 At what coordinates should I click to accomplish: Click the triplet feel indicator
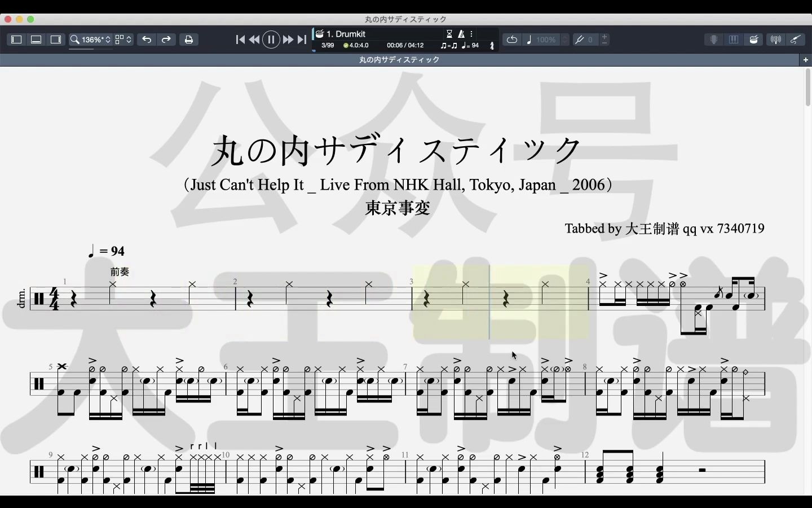pyautogui.click(x=449, y=46)
